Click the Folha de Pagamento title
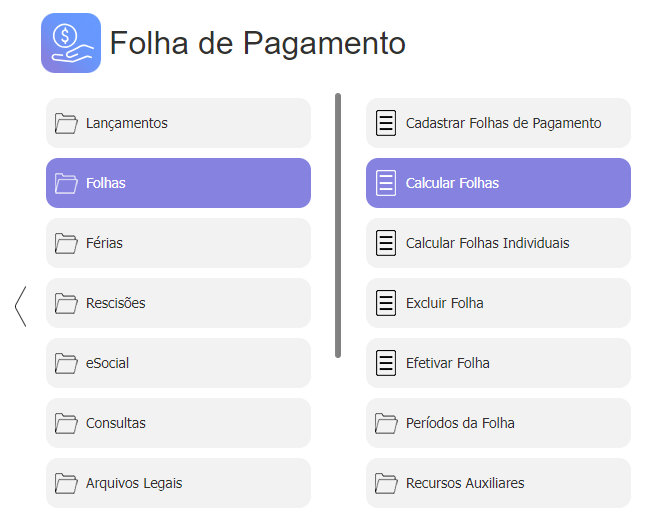The image size is (651, 517). [257, 43]
